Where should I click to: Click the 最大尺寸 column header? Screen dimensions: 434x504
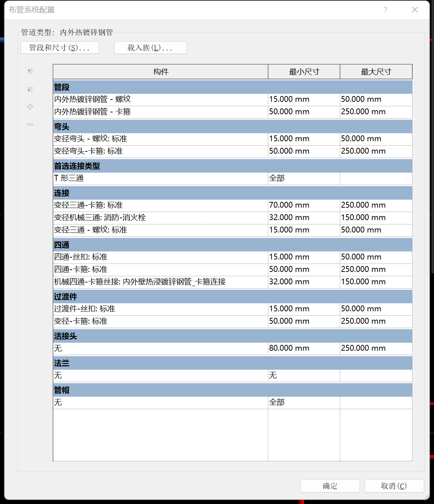click(x=376, y=72)
